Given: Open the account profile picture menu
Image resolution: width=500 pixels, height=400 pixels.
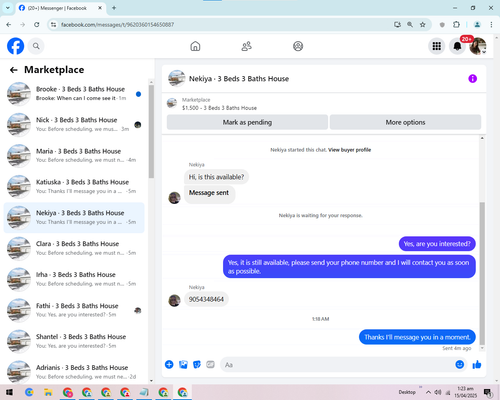Looking at the screenshot, I should tap(478, 46).
